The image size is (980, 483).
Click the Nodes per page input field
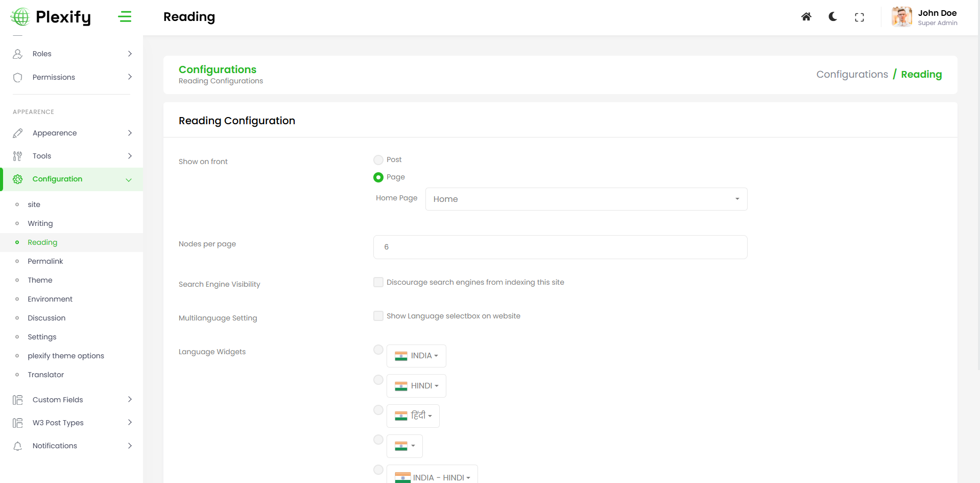click(560, 247)
